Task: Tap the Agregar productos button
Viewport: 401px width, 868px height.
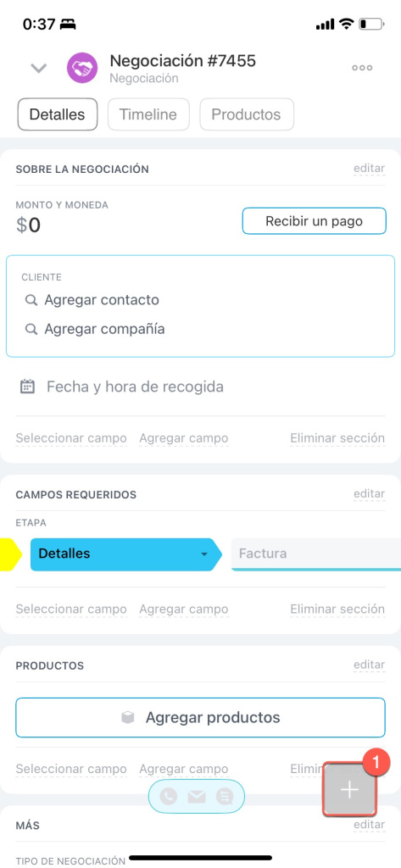Action: coord(200,717)
